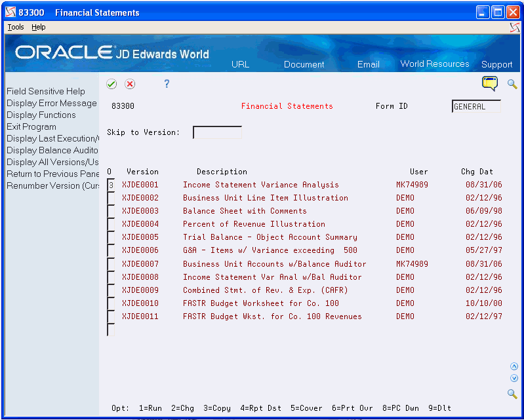
Task: Select Display Last Execution in sidebar
Action: click(x=53, y=138)
